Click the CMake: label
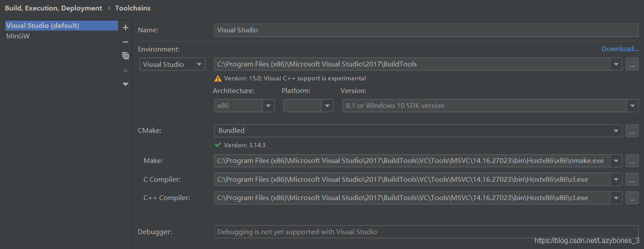The height and width of the screenshot is (249, 644). tap(150, 131)
